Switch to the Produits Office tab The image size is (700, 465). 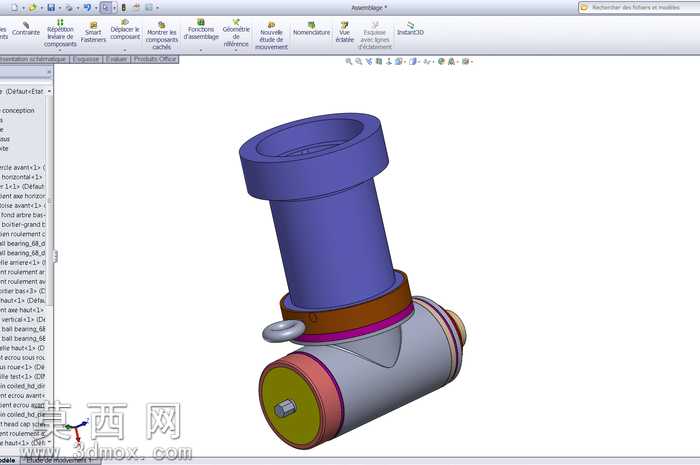pos(155,59)
